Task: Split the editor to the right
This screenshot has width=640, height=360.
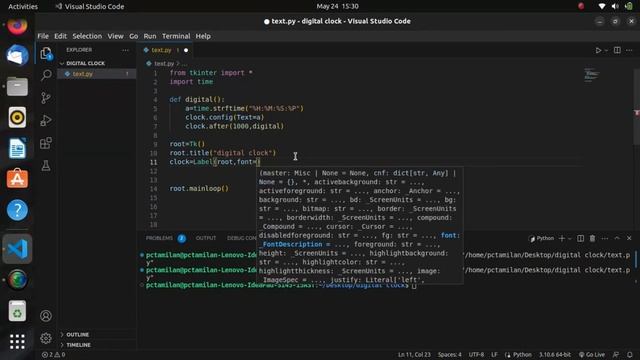Action: (x=617, y=50)
